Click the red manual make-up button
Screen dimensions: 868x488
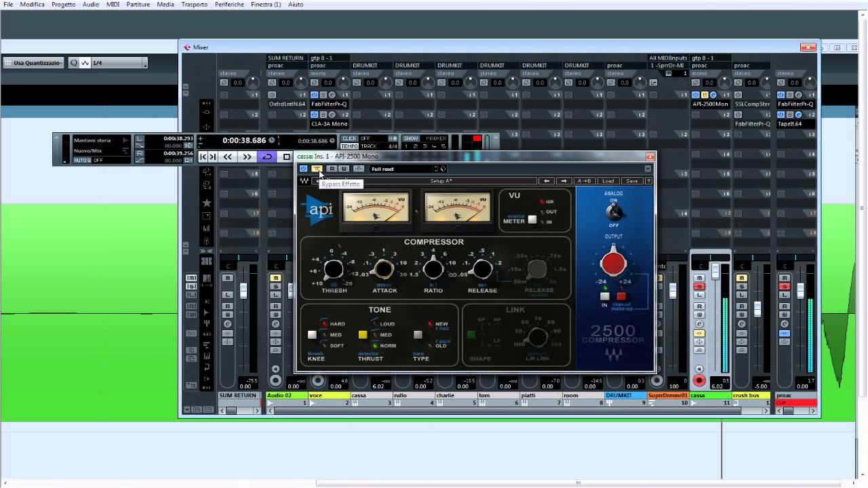click(x=621, y=296)
